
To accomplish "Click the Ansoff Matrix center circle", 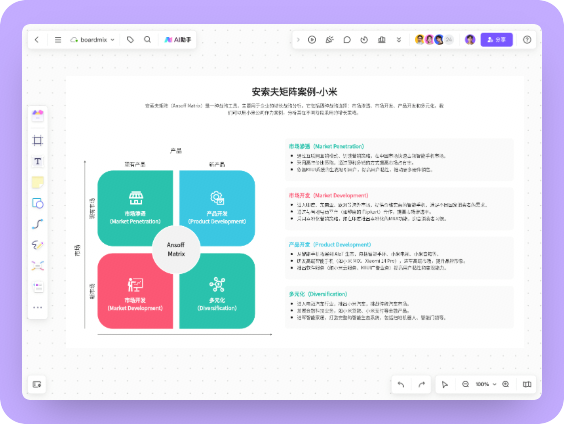I will tap(176, 249).
